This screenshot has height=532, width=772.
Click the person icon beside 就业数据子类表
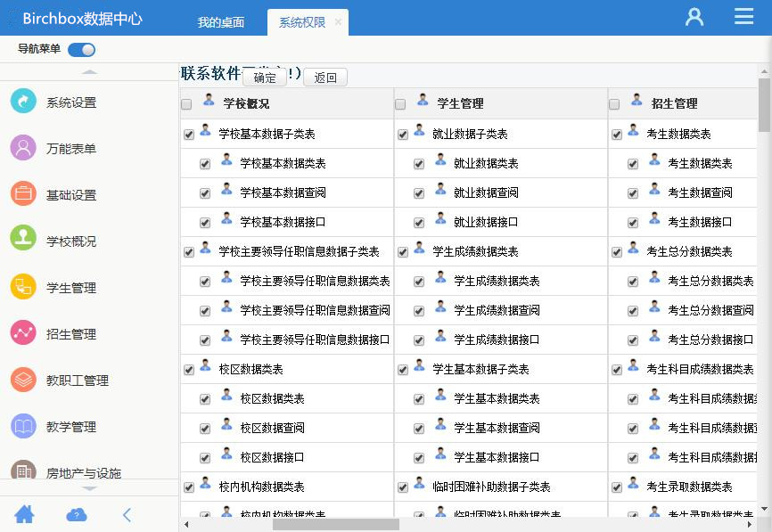pos(419,130)
